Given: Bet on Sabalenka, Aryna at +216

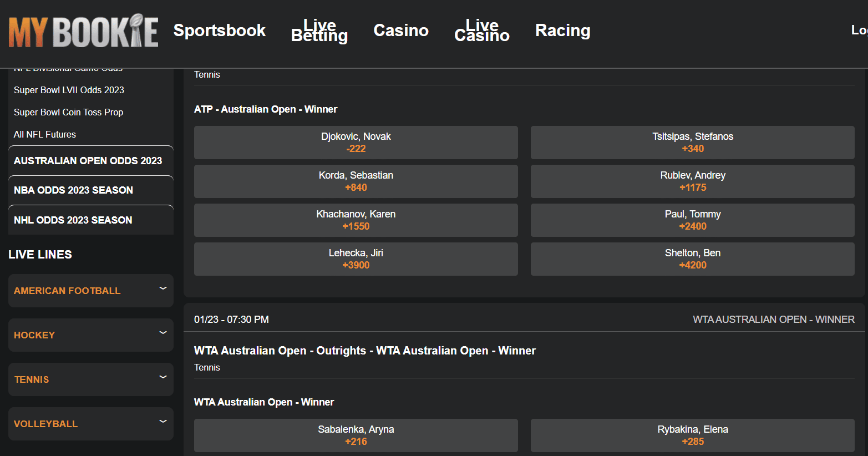Looking at the screenshot, I should point(356,435).
